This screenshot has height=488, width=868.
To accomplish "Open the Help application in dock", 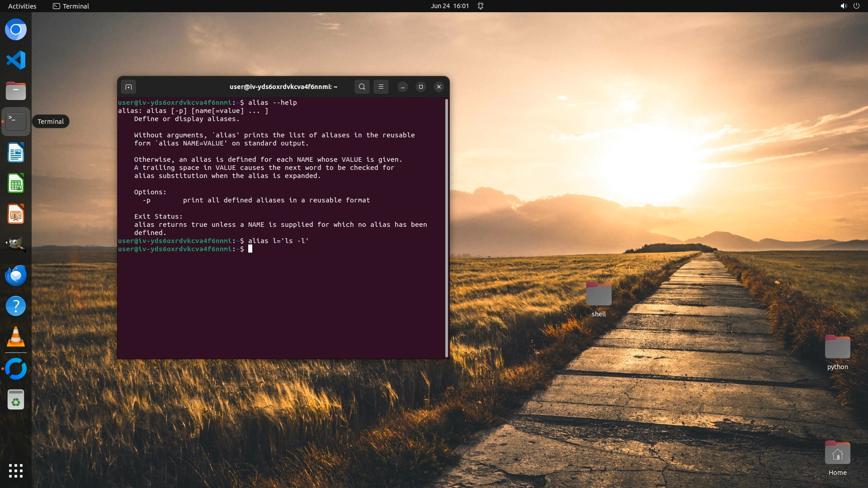I will tap(16, 306).
